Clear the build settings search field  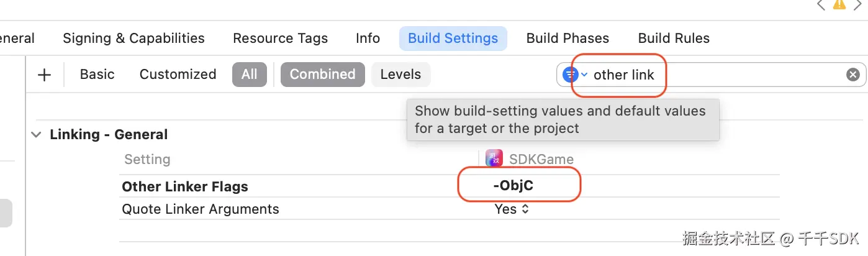coord(853,75)
